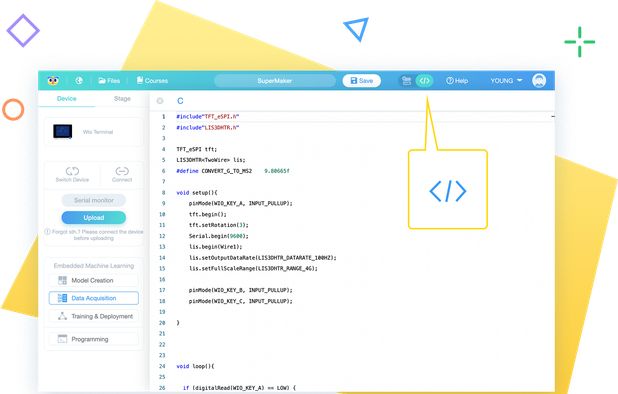Click the 'void loop(){' line
618x394 pixels.
click(x=195, y=366)
